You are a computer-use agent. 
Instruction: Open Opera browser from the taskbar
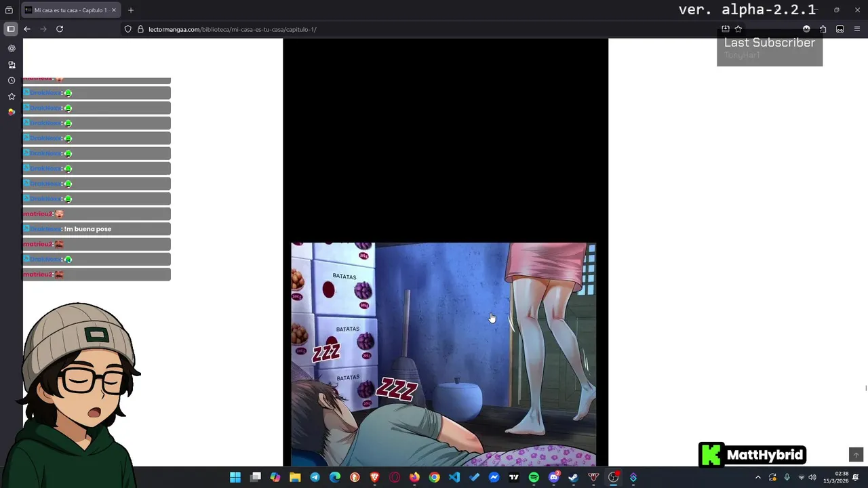coord(395,477)
